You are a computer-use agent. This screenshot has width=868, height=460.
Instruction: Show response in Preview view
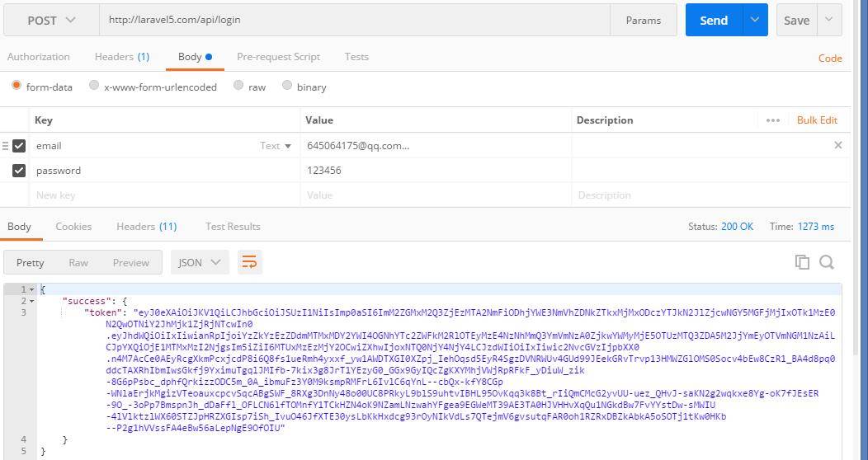click(130, 263)
